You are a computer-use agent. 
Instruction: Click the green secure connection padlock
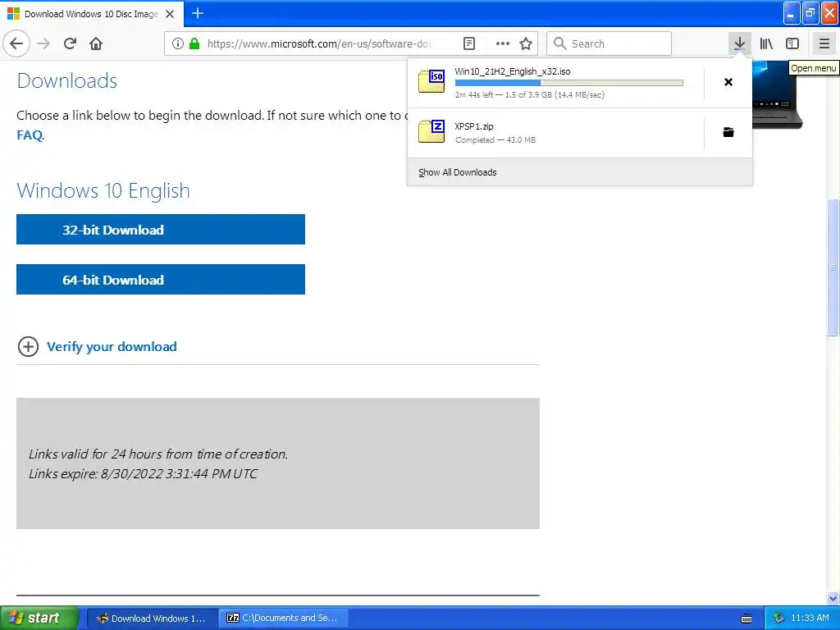click(x=194, y=43)
